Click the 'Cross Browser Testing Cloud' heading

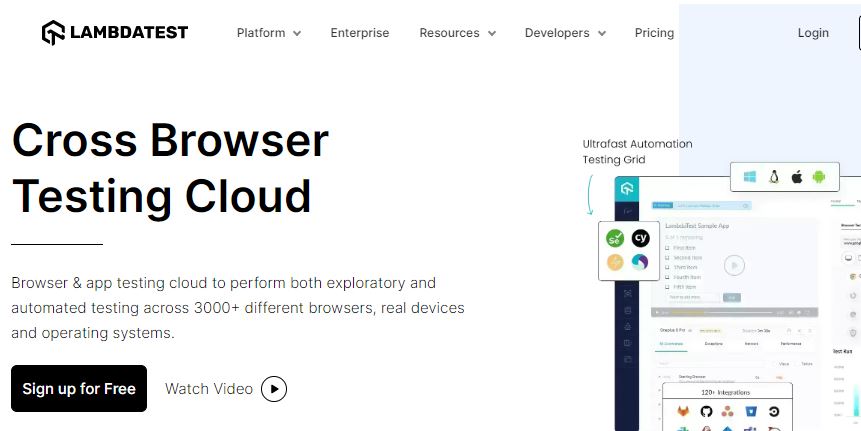pos(170,168)
